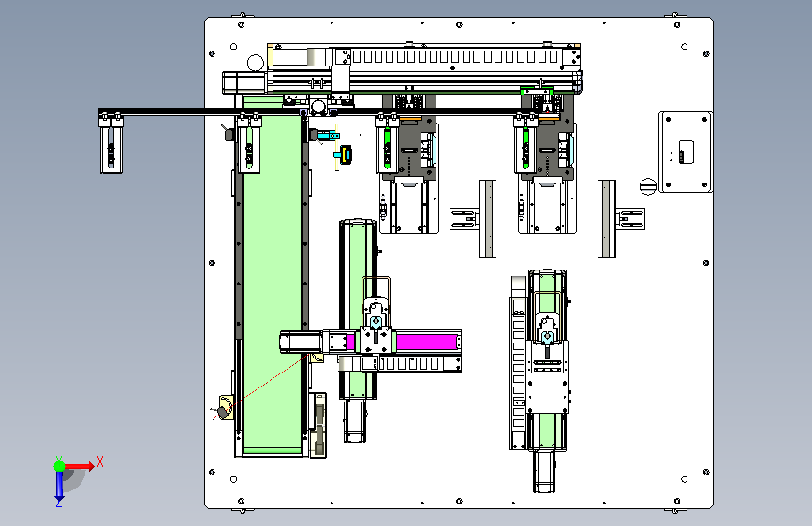Select the round slotted knob beside the control box

(x=648, y=186)
